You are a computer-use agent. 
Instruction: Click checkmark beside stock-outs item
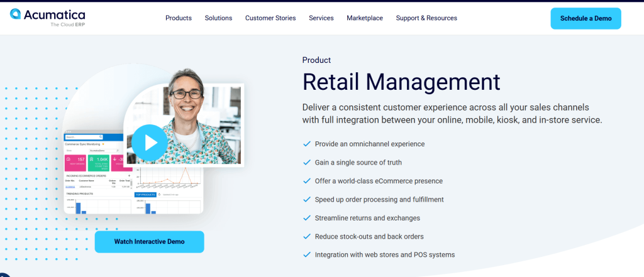(x=306, y=236)
